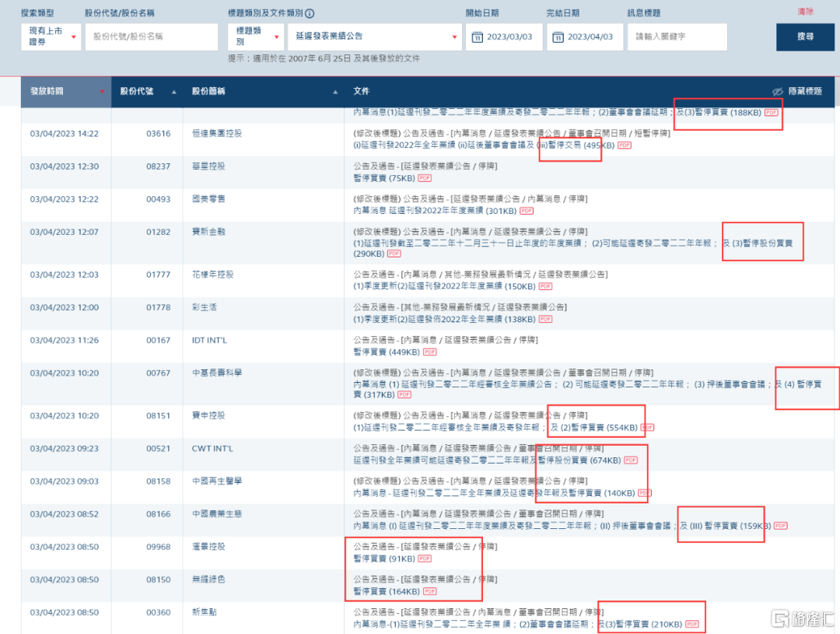Screen dimensions: 840x634
Task: Sort results by 股份代號 column
Action: tap(147, 91)
